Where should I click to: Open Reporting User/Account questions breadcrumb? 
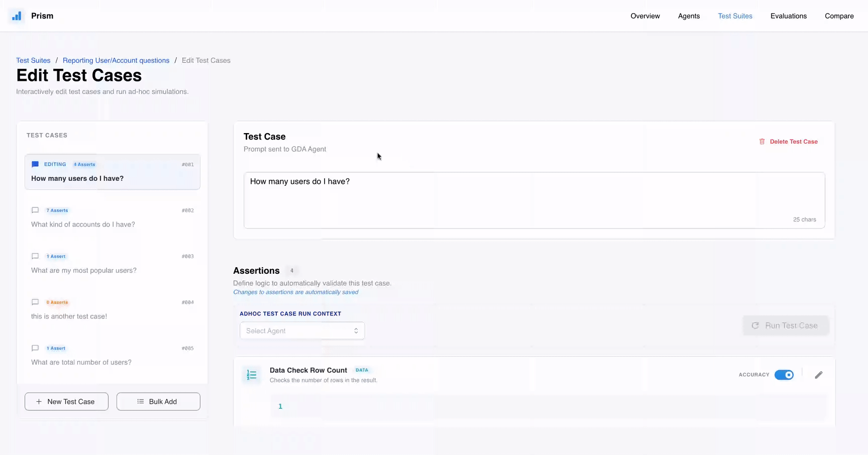click(x=116, y=60)
